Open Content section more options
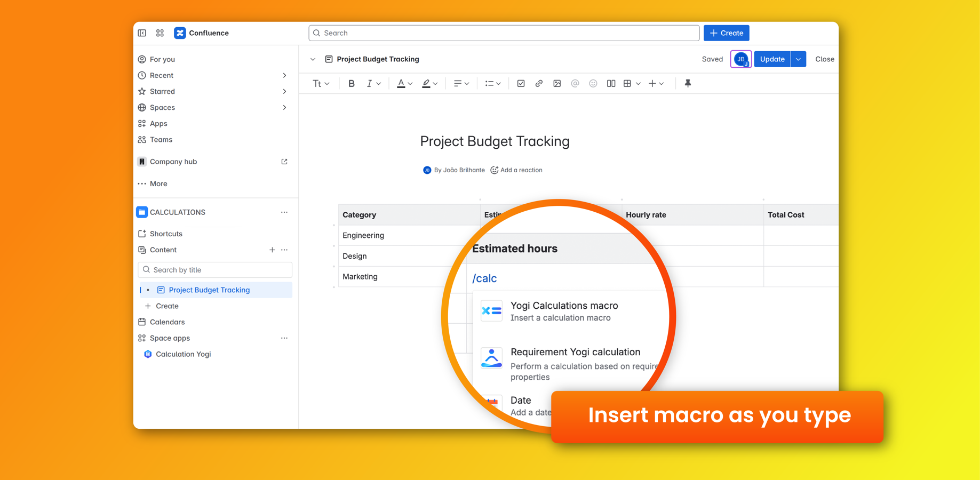This screenshot has height=480, width=980. point(284,250)
